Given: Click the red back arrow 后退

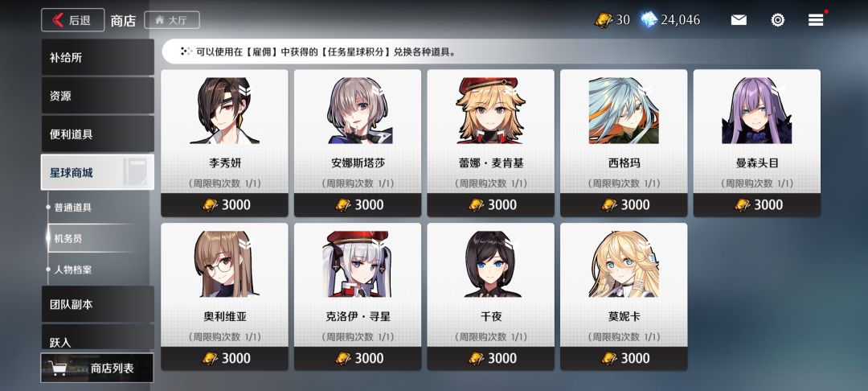Looking at the screenshot, I should [72, 20].
